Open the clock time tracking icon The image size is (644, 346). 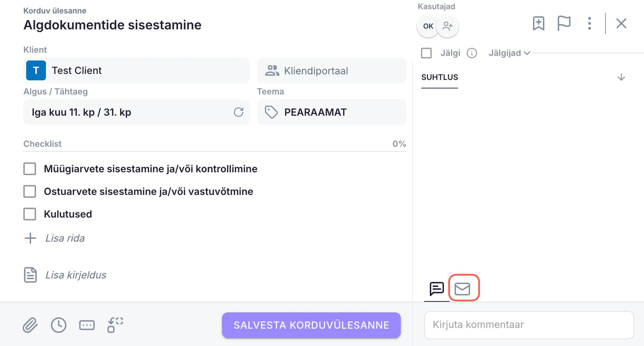pyautogui.click(x=59, y=325)
